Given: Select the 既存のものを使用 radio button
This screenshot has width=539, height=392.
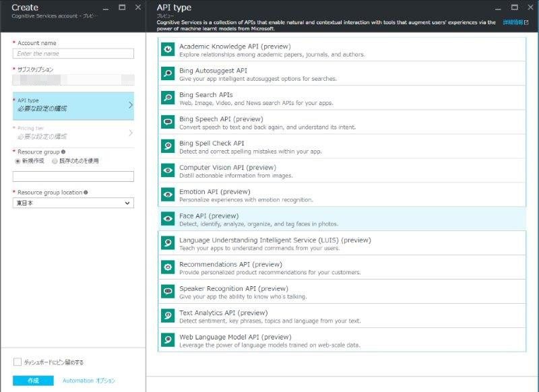Looking at the screenshot, I should point(55,161).
